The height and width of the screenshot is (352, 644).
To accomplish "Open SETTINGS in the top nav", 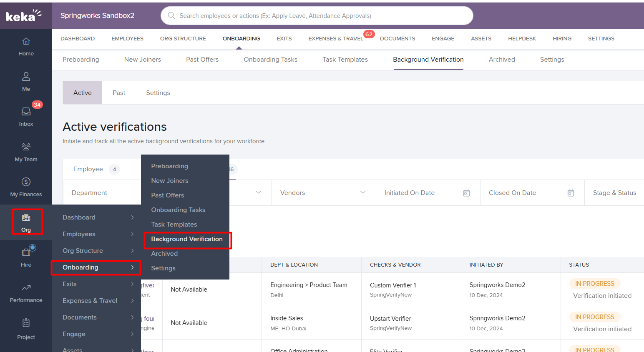I will [x=601, y=38].
